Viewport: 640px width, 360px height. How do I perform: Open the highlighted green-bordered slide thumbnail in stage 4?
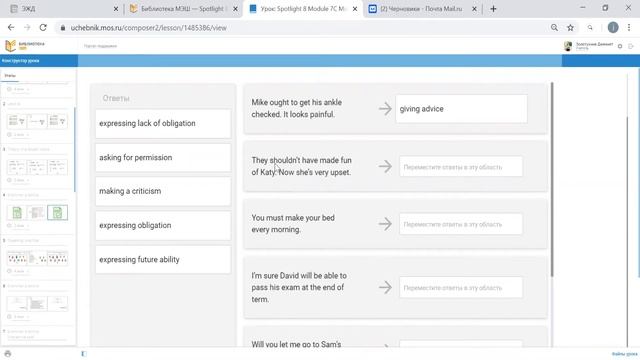pyautogui.click(x=57, y=213)
